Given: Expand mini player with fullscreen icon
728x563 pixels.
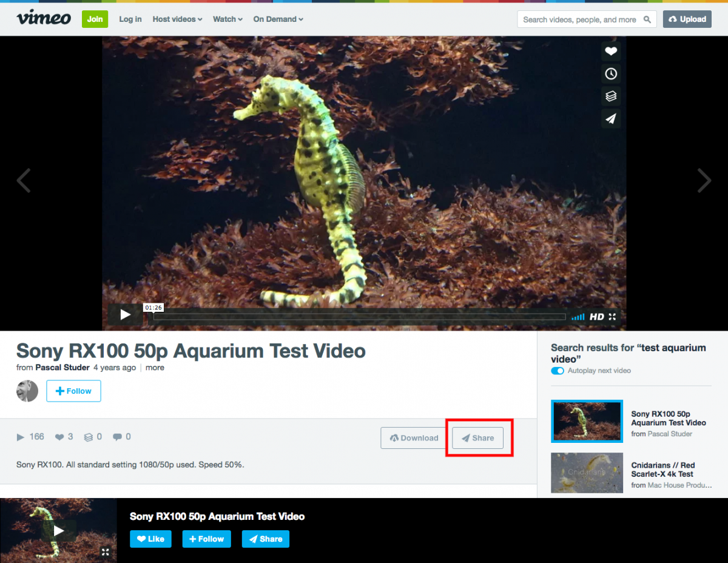Looking at the screenshot, I should [x=106, y=552].
